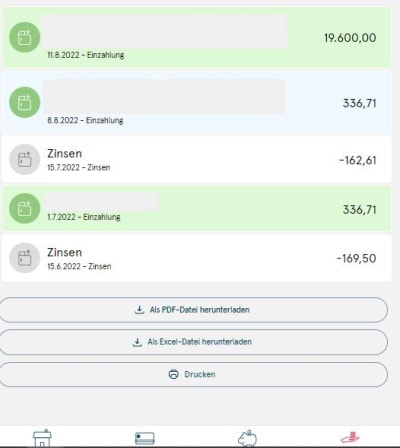Click the download icon beside PDF-Datei
400x448 pixels.
point(139,310)
